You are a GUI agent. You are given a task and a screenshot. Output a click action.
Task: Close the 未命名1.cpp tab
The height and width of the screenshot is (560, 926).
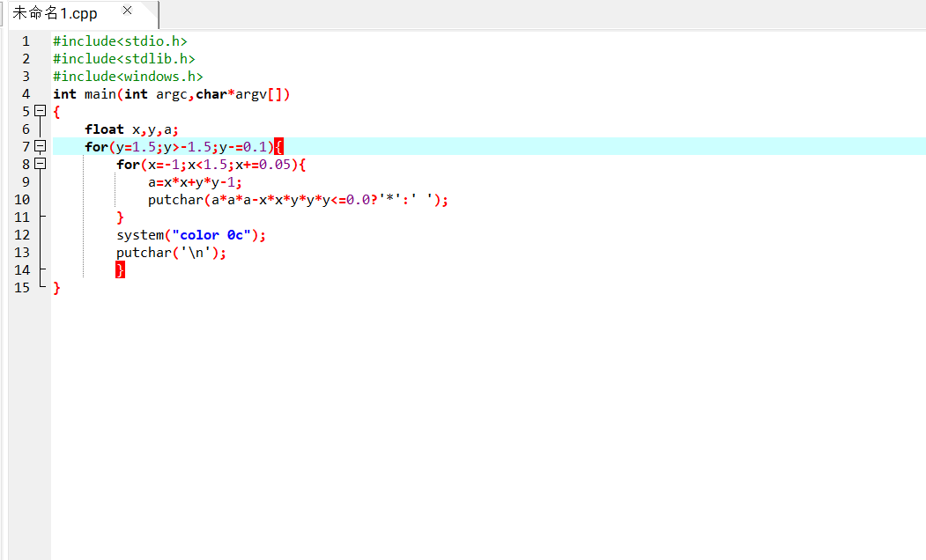[x=128, y=11]
